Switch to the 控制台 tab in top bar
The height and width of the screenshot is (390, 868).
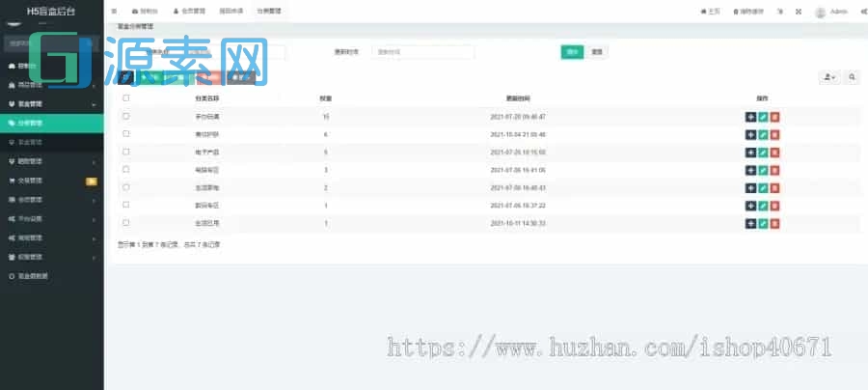[x=144, y=11]
